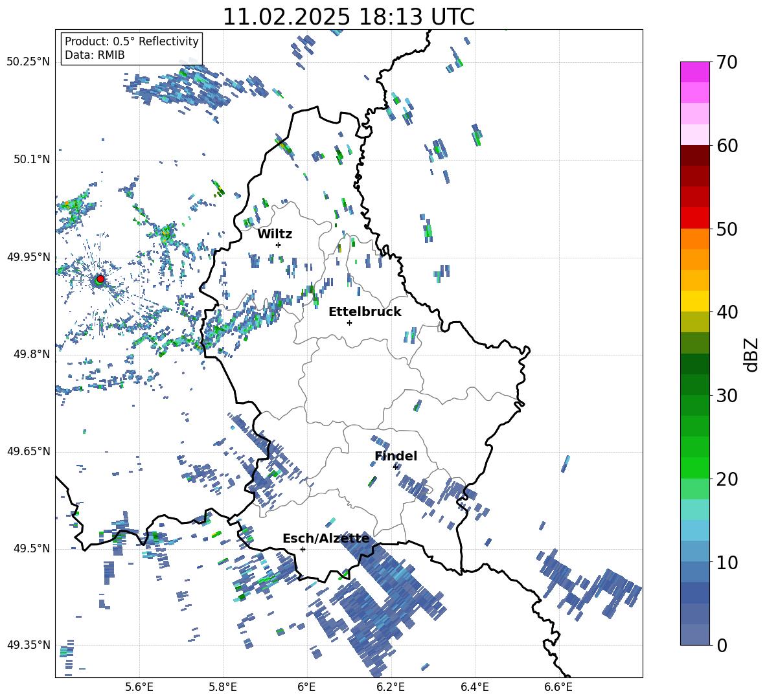Click the colorbar tick label 50

pyautogui.click(x=727, y=229)
